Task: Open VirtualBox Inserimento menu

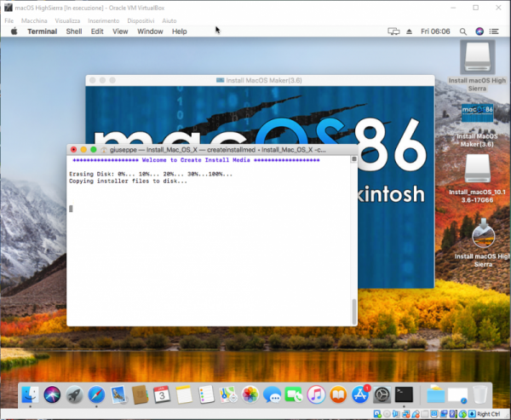Action: (104, 20)
